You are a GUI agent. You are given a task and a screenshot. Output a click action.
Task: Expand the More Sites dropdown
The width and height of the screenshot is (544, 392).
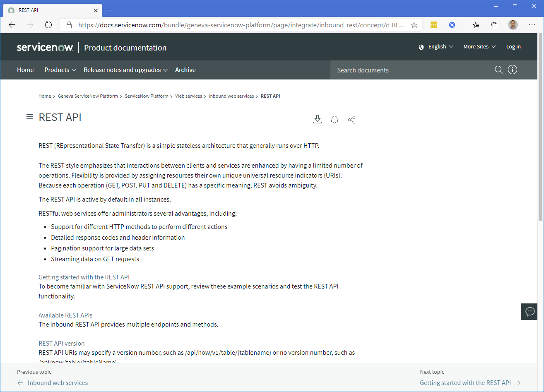point(479,47)
